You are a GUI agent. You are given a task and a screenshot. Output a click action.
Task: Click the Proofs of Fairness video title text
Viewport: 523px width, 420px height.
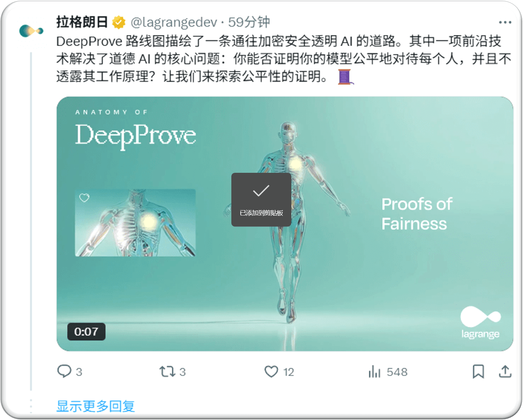[417, 214]
